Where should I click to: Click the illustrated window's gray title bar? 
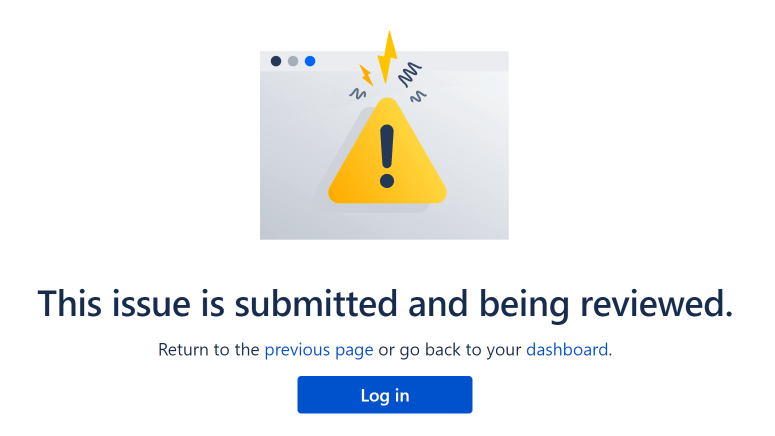[385, 61]
